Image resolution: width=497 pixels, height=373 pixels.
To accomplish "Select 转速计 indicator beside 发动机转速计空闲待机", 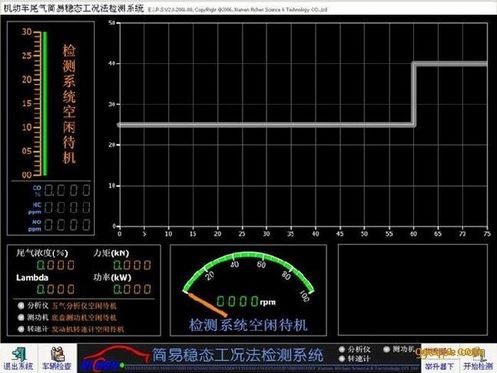I will (21, 329).
